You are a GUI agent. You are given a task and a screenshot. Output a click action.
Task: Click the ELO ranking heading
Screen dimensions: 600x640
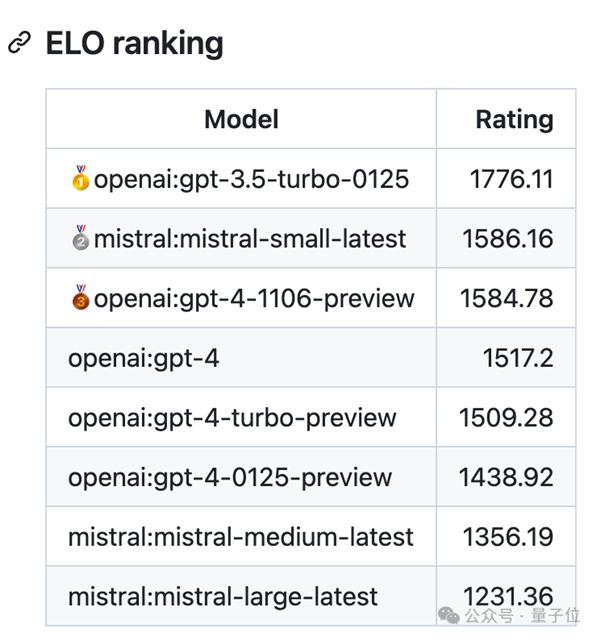coord(134,44)
